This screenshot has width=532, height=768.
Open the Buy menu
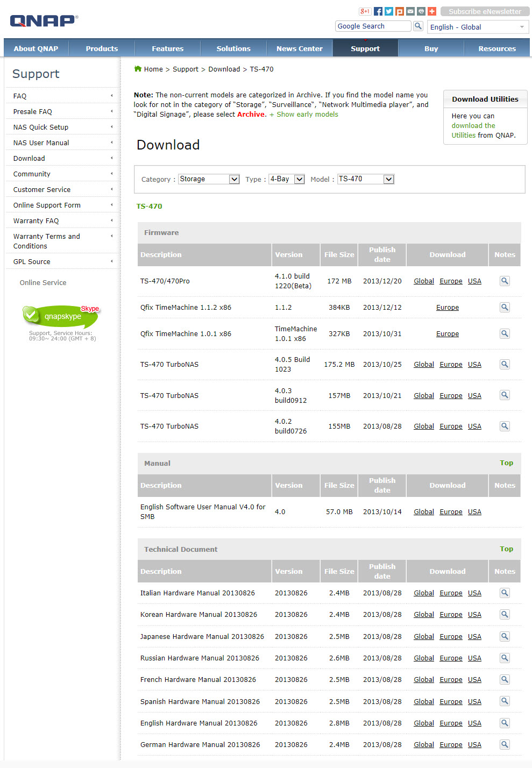pos(431,48)
